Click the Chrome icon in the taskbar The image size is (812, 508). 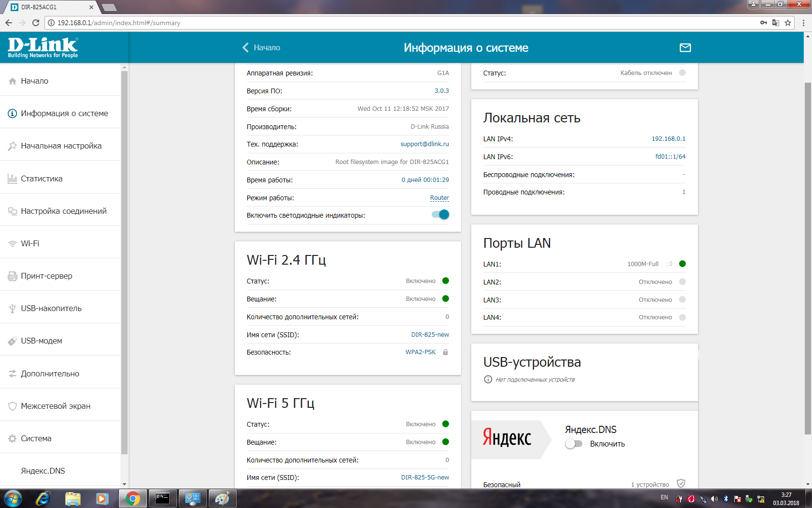pos(132,498)
